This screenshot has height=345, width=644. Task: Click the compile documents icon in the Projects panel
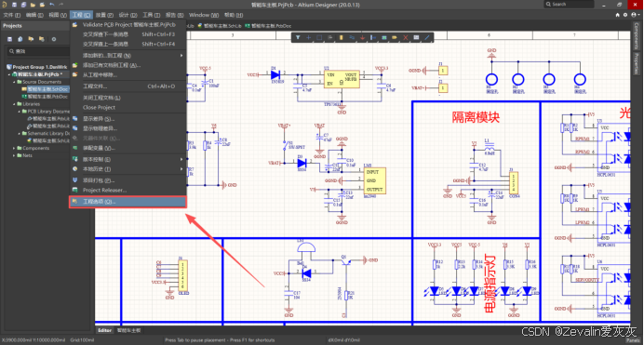point(20,39)
